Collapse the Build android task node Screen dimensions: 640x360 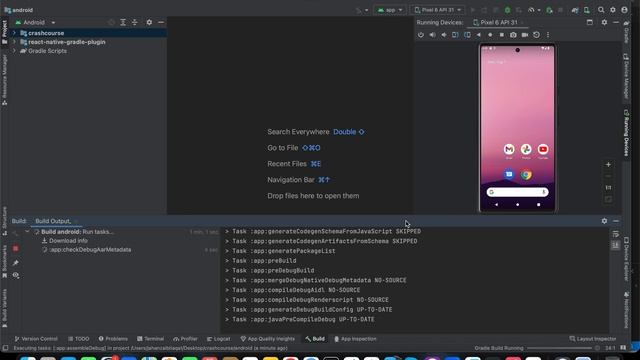coord(27,232)
